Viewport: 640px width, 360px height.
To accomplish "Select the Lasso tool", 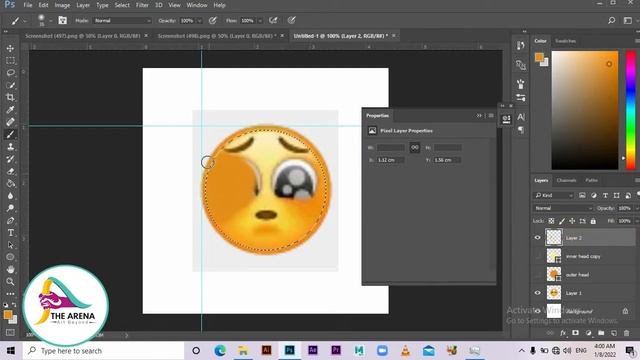I will [x=10, y=73].
